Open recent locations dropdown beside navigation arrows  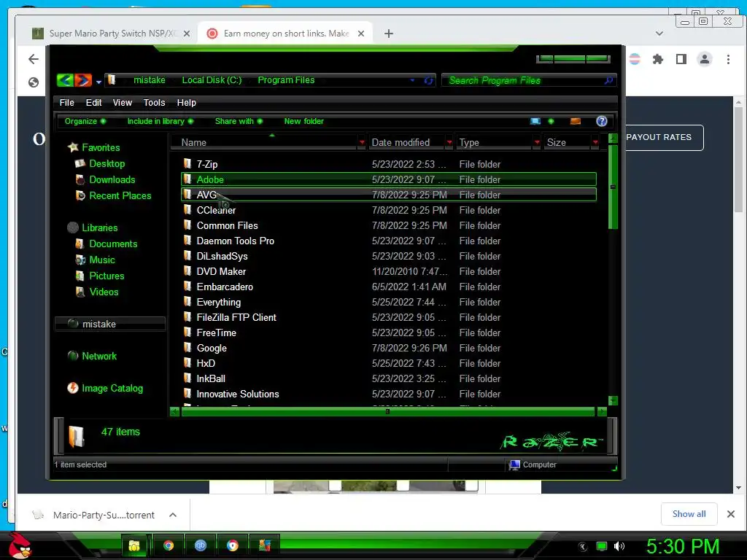[x=98, y=82]
